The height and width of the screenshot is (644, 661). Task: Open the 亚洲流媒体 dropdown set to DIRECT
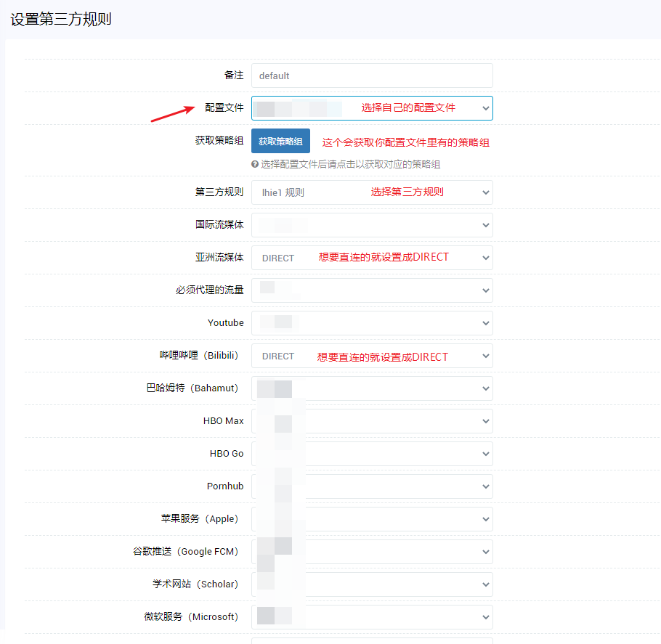372,257
